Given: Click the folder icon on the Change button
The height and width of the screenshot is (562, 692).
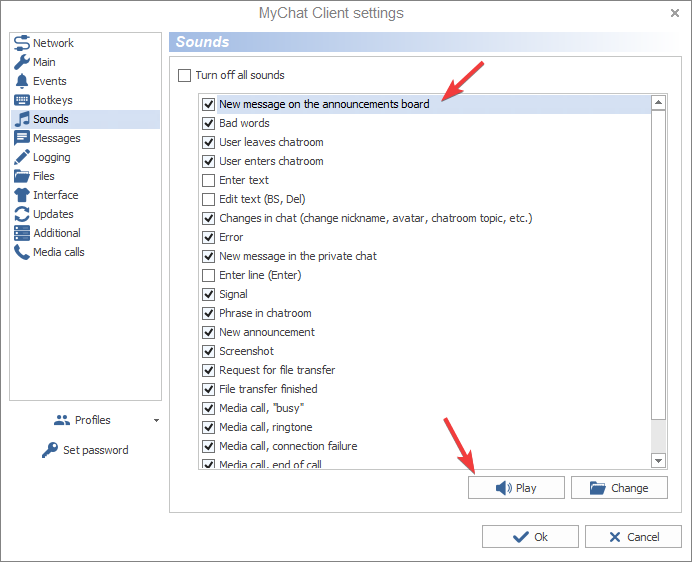Looking at the screenshot, I should 598,488.
